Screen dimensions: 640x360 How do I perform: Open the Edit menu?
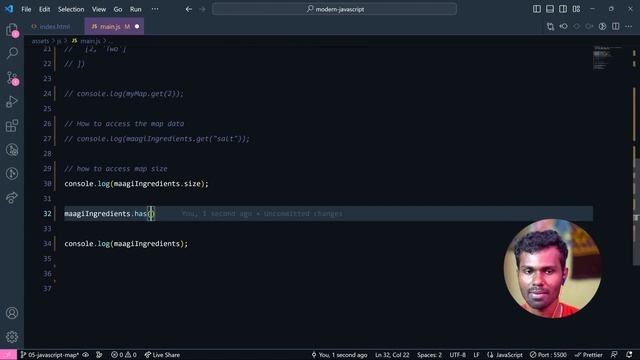coord(44,9)
